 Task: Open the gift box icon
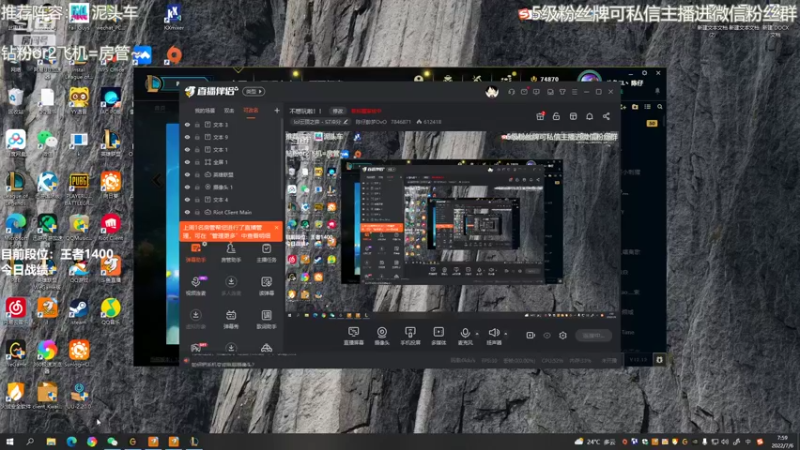coord(540,116)
